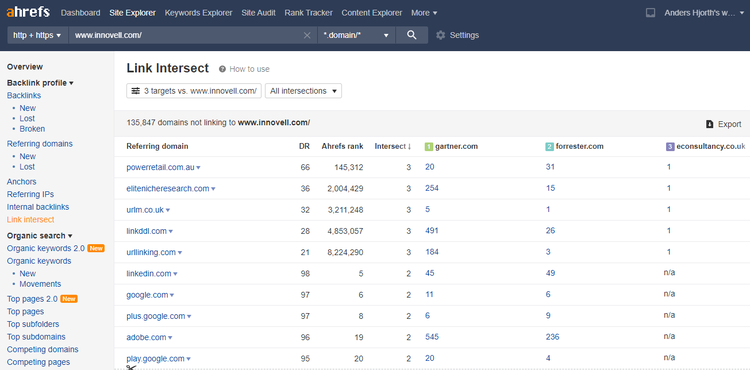Image resolution: width=750 pixels, height=370 pixels.
Task: Clear the URL field with the X icon
Action: pos(307,35)
